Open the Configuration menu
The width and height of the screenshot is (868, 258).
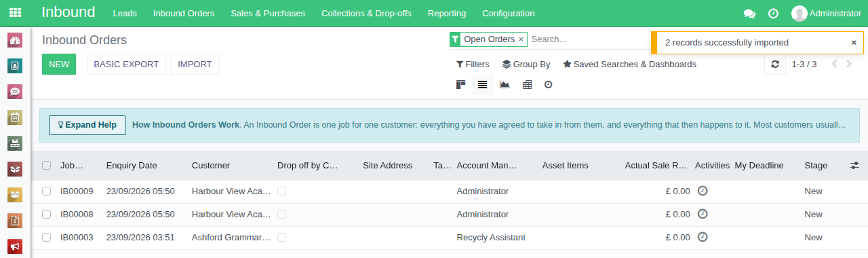pyautogui.click(x=508, y=14)
